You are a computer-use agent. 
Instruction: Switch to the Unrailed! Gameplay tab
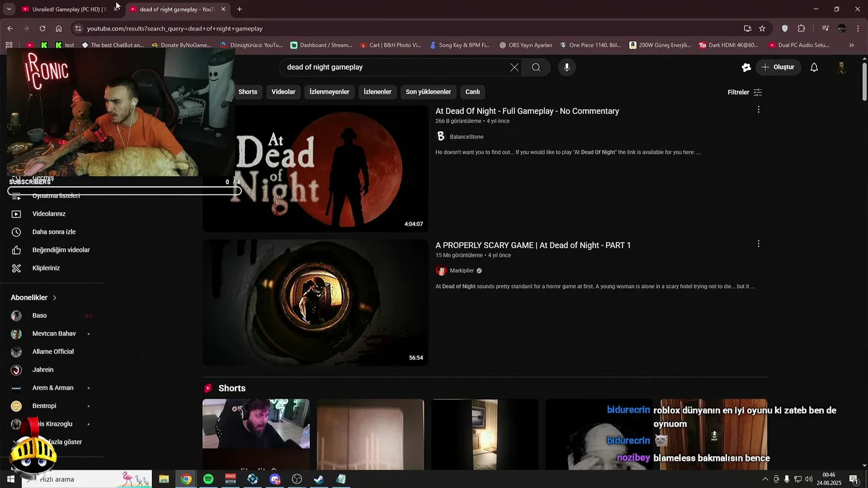point(64,9)
